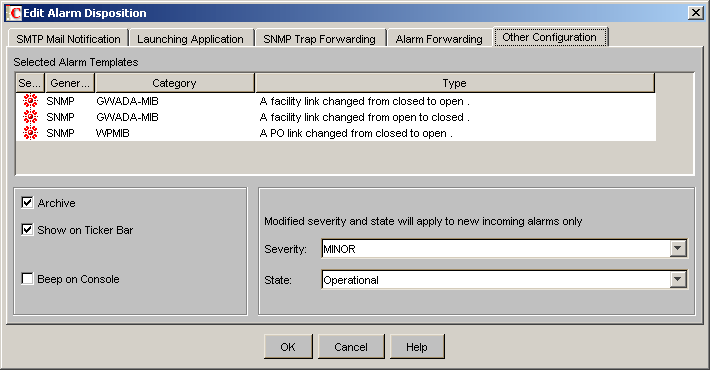Viewport: 710px width, 370px height.
Task: Click the Gener... column header
Action: coord(70,83)
